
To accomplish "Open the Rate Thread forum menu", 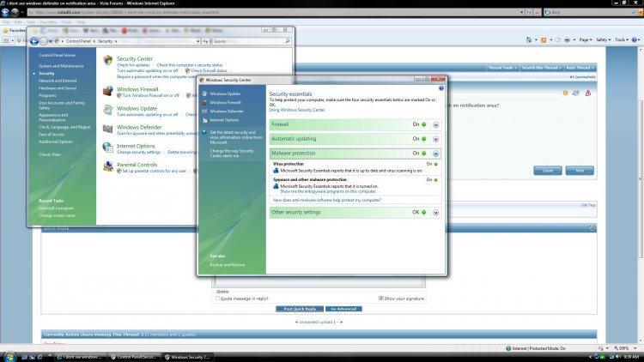I will [580, 68].
